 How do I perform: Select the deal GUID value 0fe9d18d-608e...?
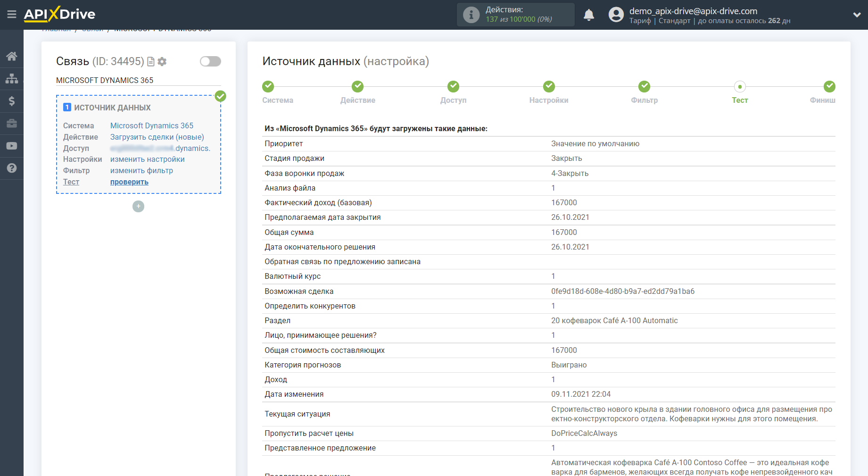(x=623, y=291)
